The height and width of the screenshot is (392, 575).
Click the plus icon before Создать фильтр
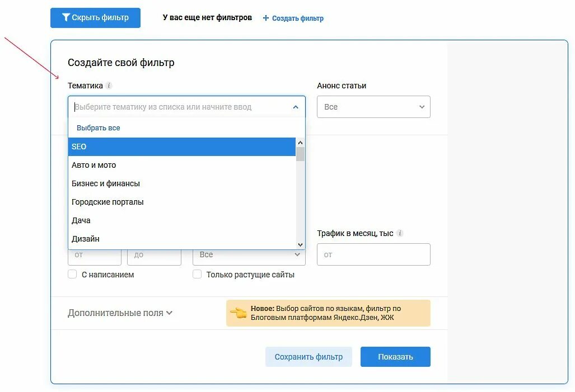[x=266, y=18]
